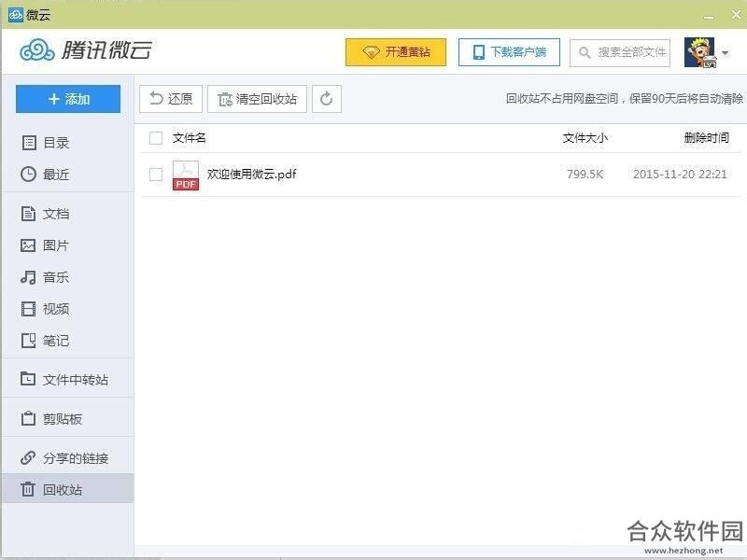Sort by 文件名 column header

click(190, 138)
